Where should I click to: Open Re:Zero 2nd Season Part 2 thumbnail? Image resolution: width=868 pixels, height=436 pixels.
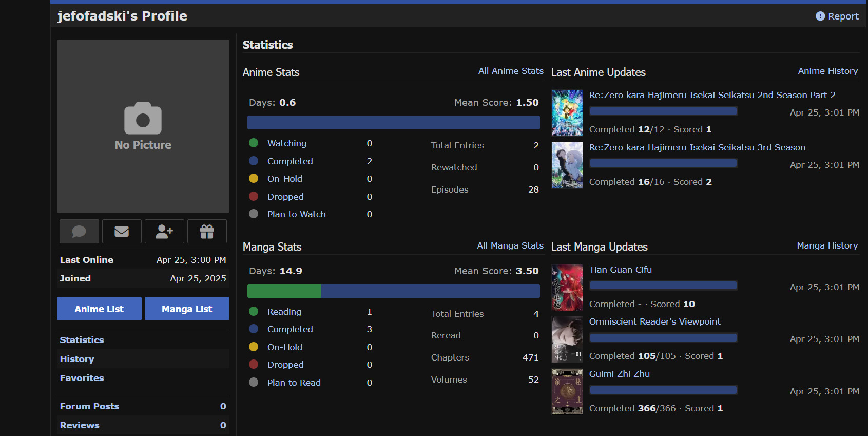[567, 113]
